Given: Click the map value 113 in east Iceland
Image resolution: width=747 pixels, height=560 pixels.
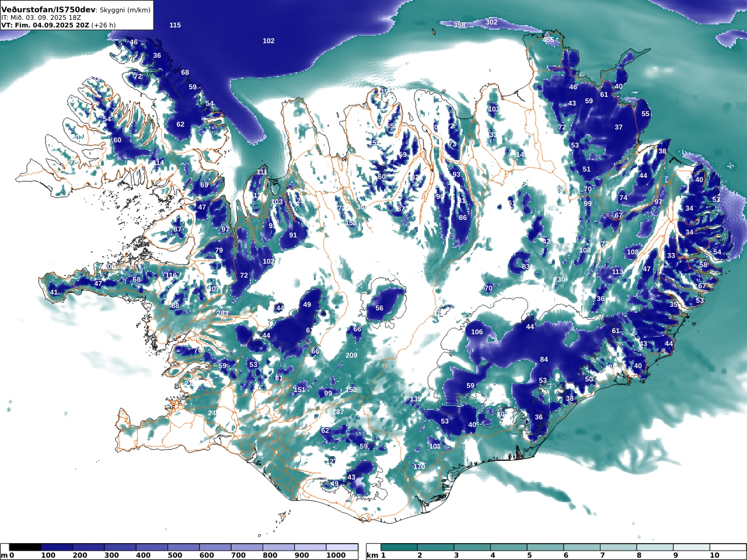Looking at the screenshot, I should 617,272.
